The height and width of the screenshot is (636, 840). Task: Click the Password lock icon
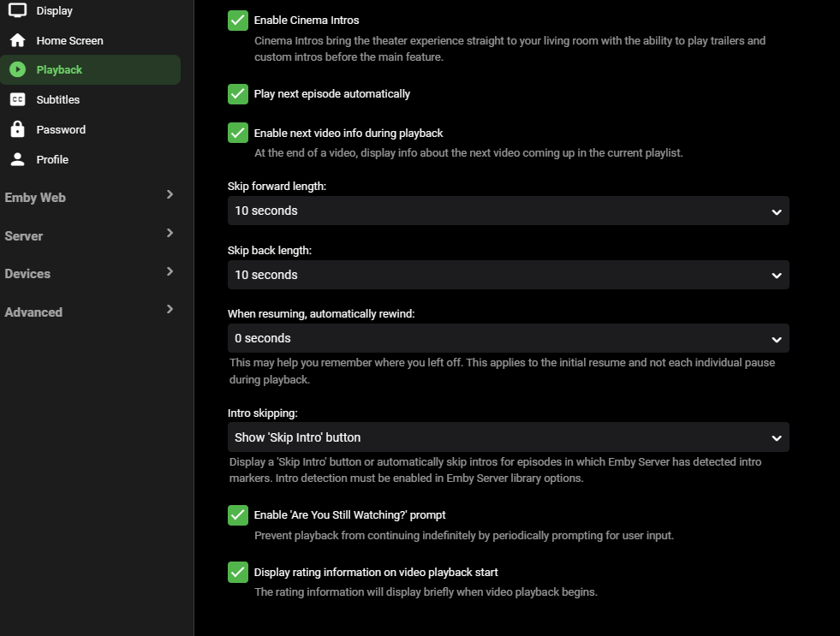17,129
